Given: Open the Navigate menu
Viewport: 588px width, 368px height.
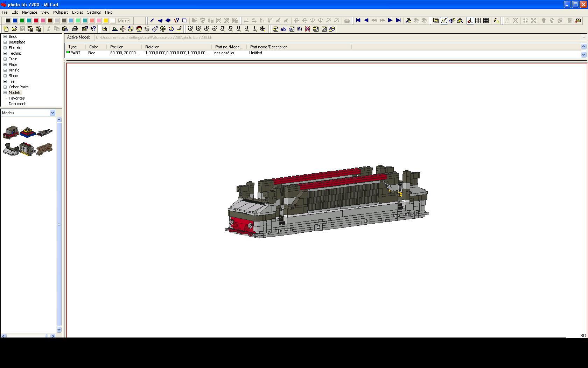Looking at the screenshot, I should point(29,12).
